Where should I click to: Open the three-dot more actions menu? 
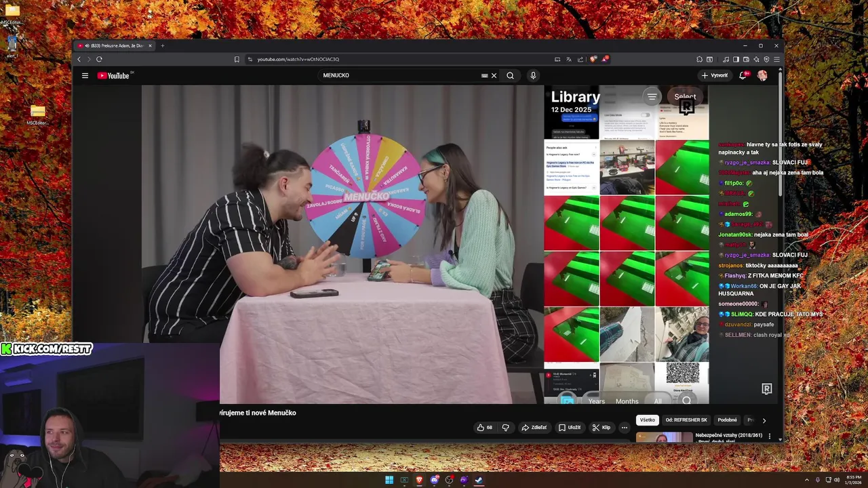click(625, 428)
